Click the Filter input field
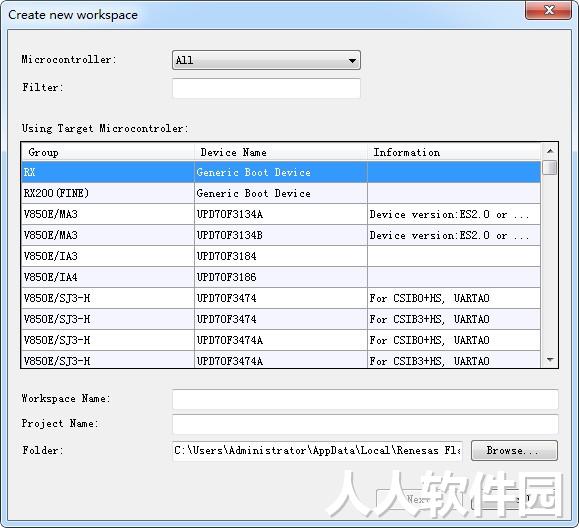This screenshot has width=579, height=528. click(x=266, y=88)
